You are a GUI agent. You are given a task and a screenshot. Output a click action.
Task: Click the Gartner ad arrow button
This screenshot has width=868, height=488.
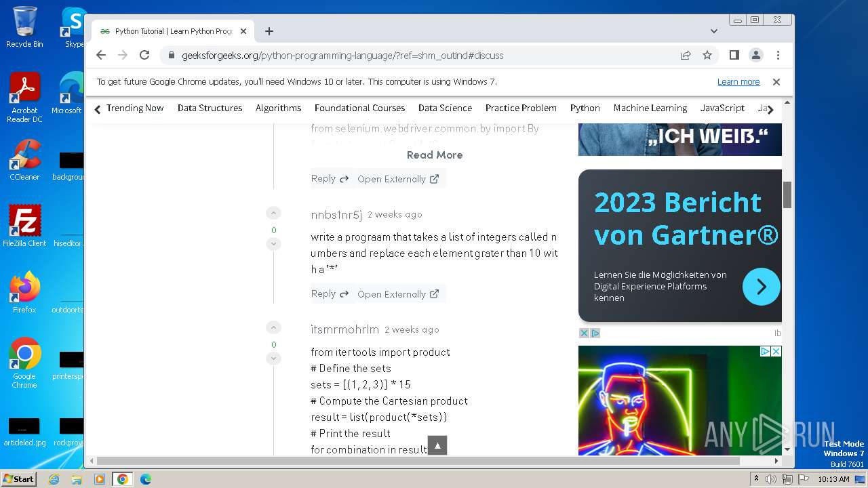click(x=761, y=287)
